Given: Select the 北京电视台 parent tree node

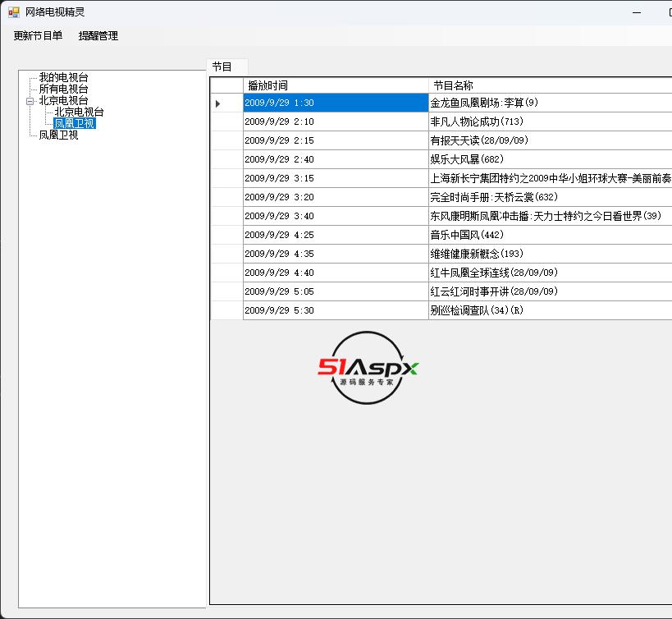Looking at the screenshot, I should pyautogui.click(x=63, y=100).
